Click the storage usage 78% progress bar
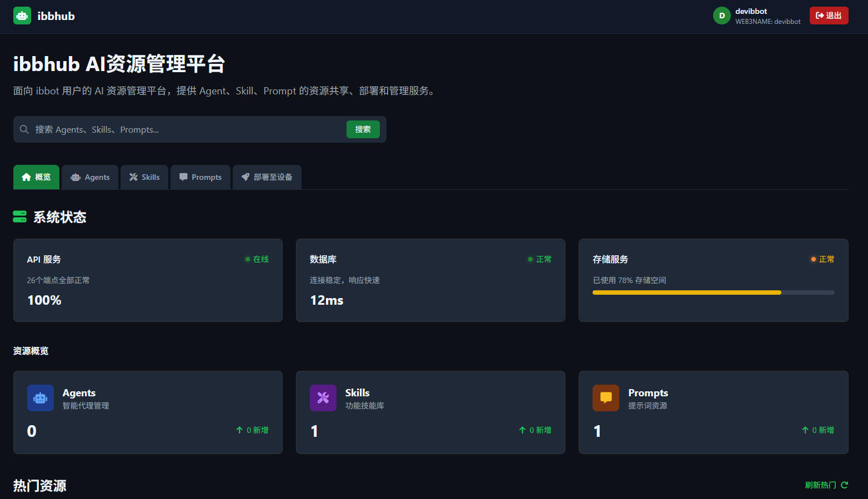The width and height of the screenshot is (868, 499). pyautogui.click(x=714, y=293)
